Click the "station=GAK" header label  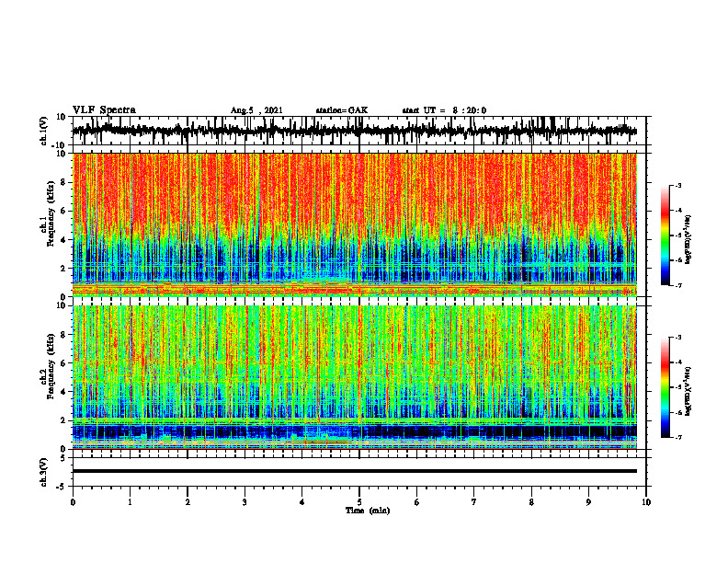click(342, 110)
